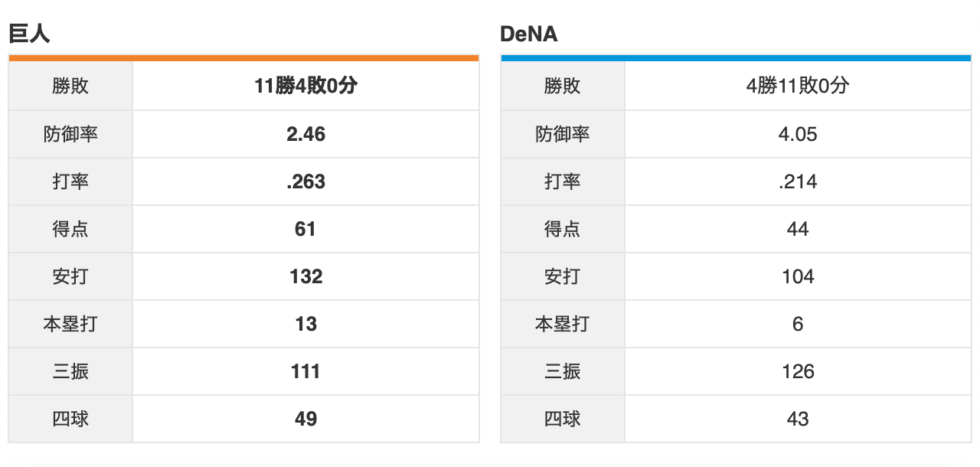Click the DeNA 四球 value 43
980x467 pixels.
pyautogui.click(x=798, y=419)
